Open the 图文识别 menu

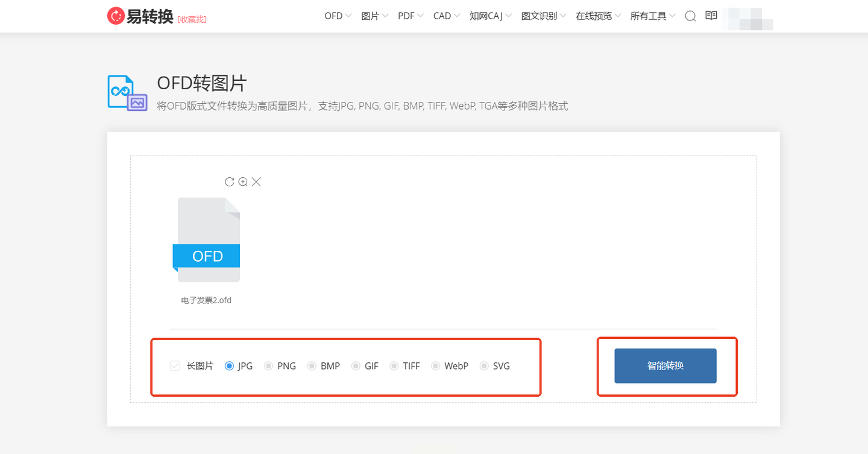(x=544, y=16)
